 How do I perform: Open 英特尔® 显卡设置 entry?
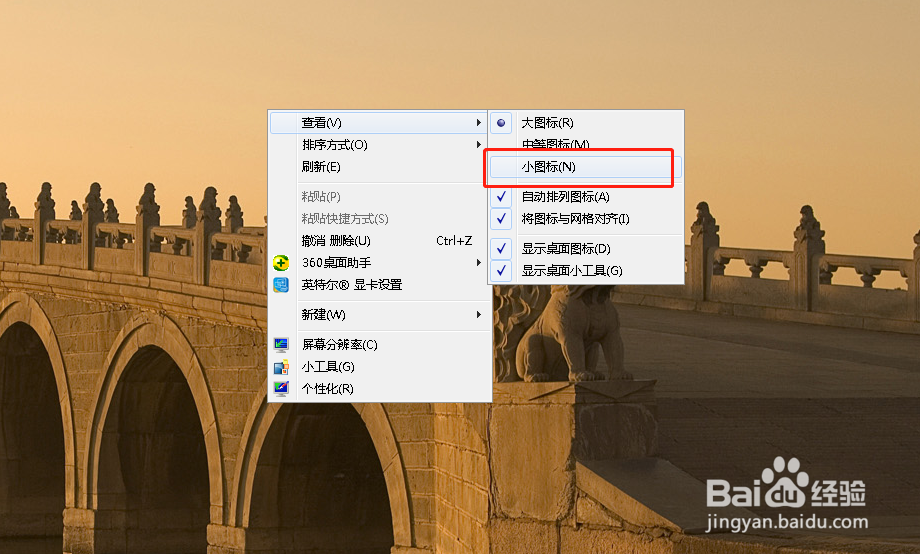[x=379, y=285]
